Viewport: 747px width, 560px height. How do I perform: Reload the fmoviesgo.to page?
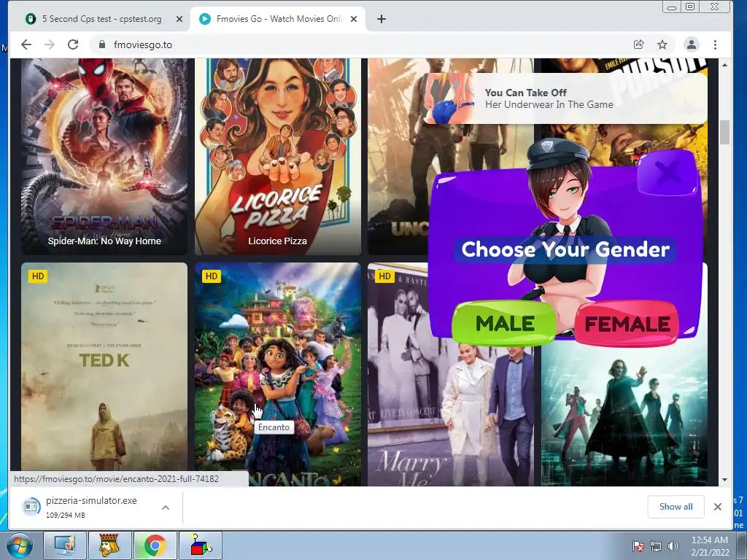tap(73, 44)
